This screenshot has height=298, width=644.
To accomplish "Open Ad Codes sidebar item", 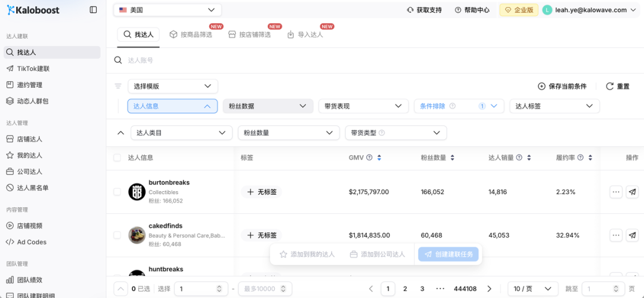I will click(x=52, y=242).
